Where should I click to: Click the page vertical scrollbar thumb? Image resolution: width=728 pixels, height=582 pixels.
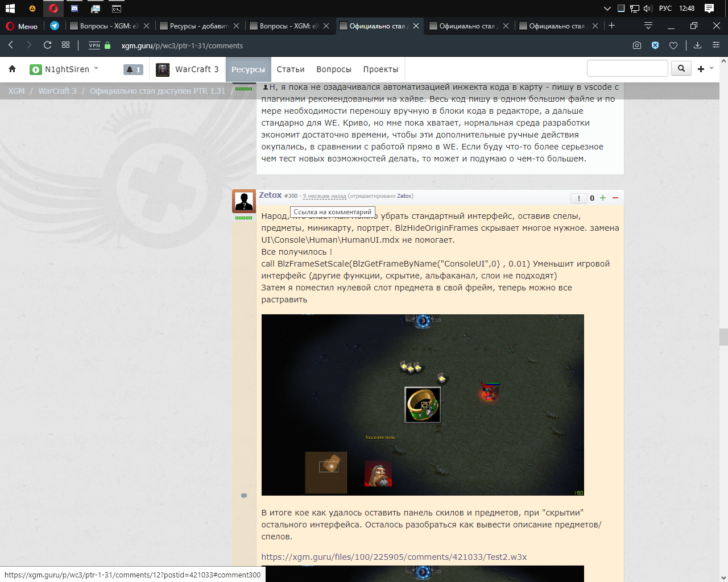[723, 336]
